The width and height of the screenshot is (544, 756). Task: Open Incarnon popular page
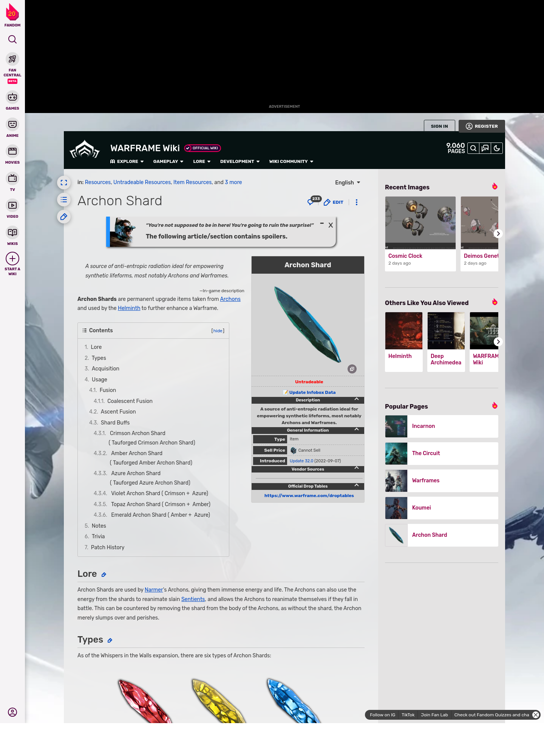[442, 426]
